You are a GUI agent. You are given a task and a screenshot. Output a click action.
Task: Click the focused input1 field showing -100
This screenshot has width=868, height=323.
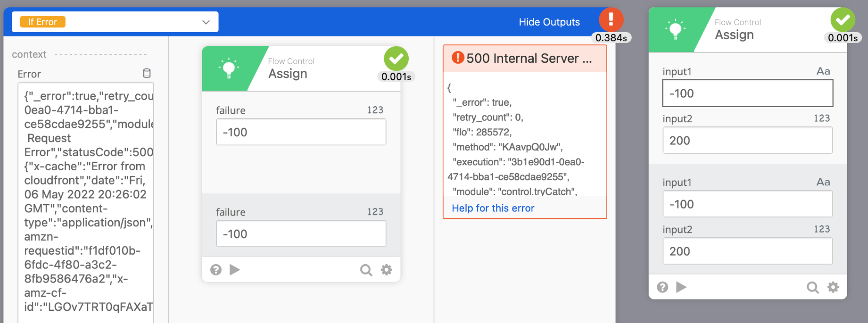point(747,93)
